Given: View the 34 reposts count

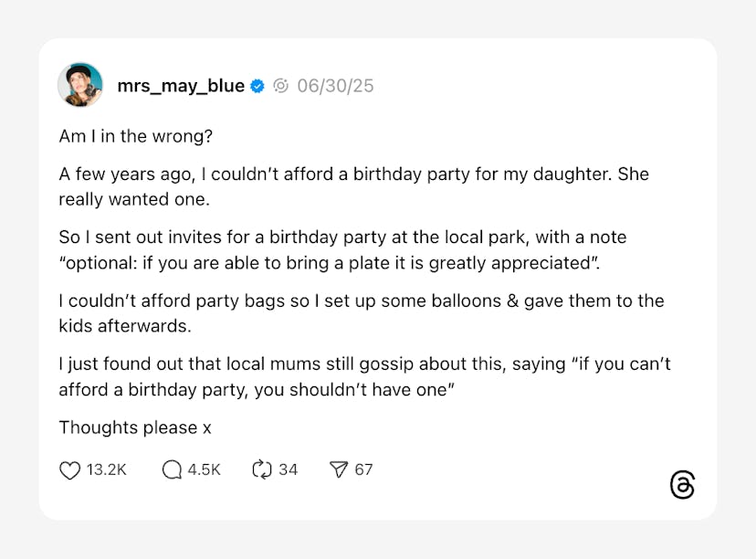Looking at the screenshot, I should [x=289, y=469].
